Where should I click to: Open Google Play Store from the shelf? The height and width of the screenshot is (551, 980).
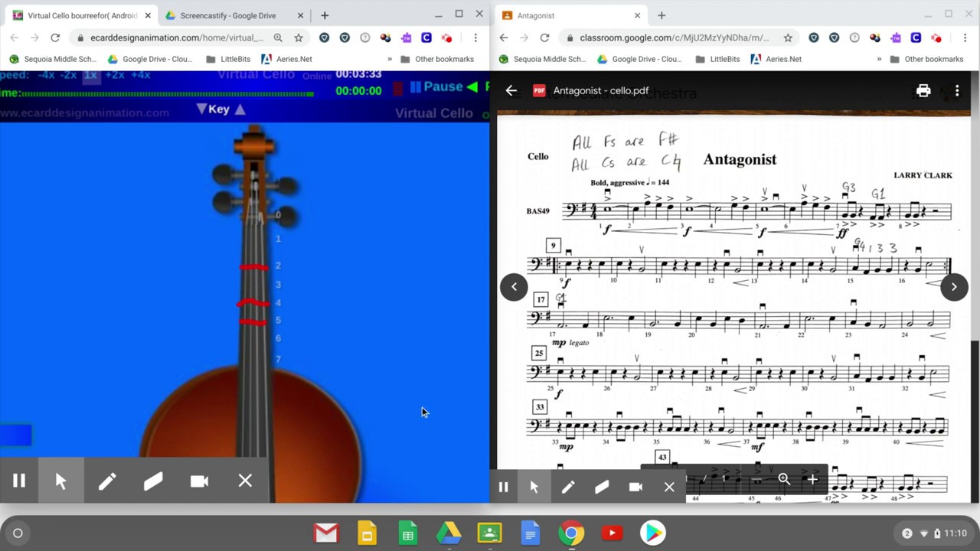click(653, 533)
